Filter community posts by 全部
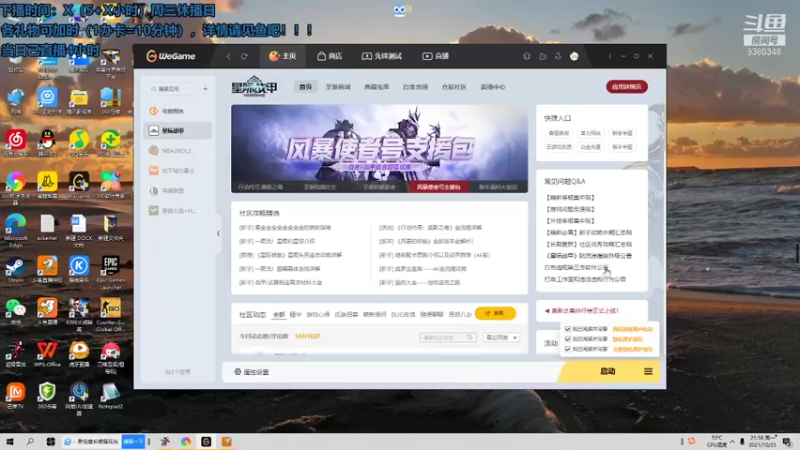 click(x=279, y=314)
